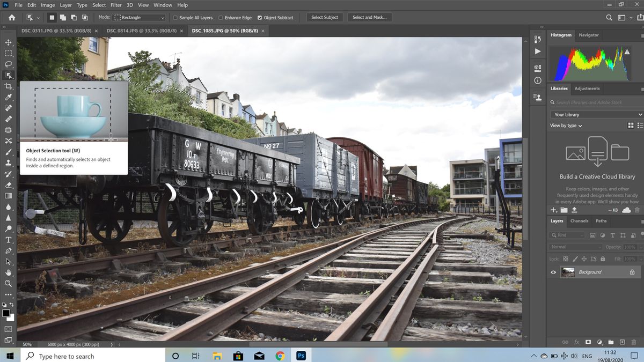Enable the Sample All Layers checkbox
The width and height of the screenshot is (644, 362).
tap(175, 17)
